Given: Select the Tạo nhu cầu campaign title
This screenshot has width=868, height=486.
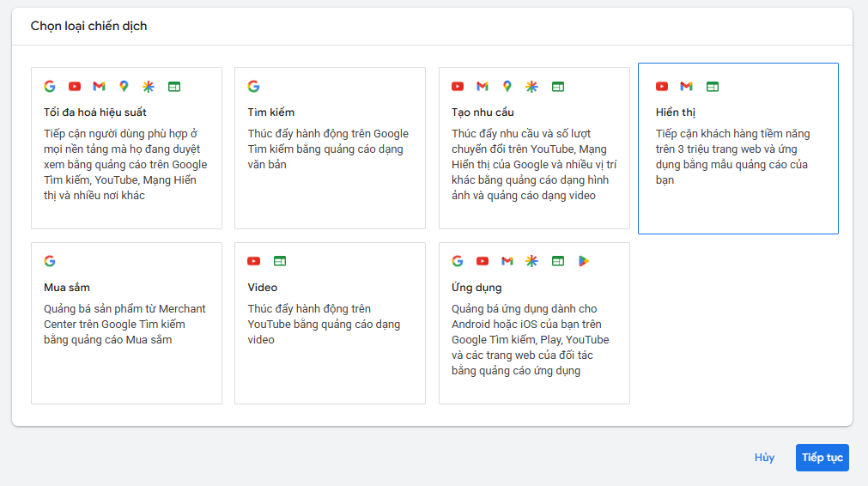Looking at the screenshot, I should pyautogui.click(x=483, y=112).
